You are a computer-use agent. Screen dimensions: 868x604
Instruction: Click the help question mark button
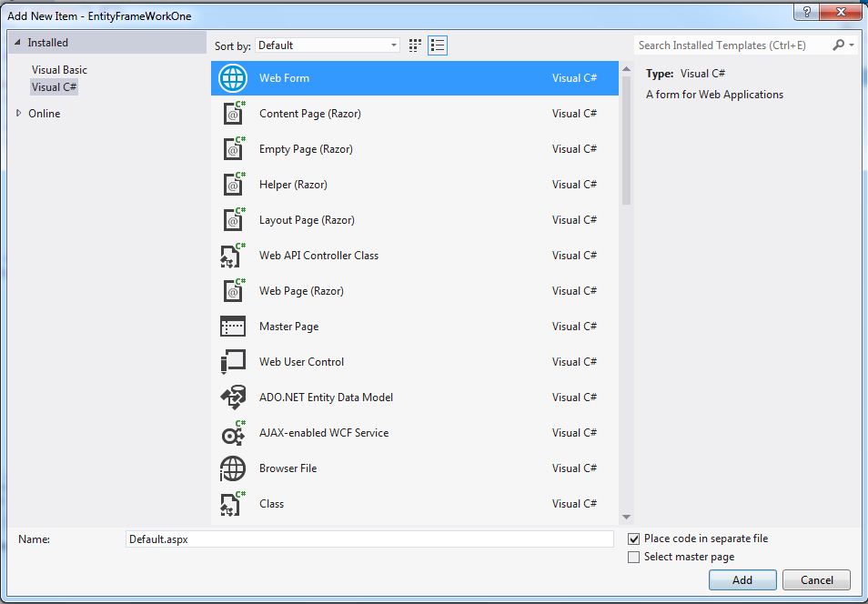806,12
